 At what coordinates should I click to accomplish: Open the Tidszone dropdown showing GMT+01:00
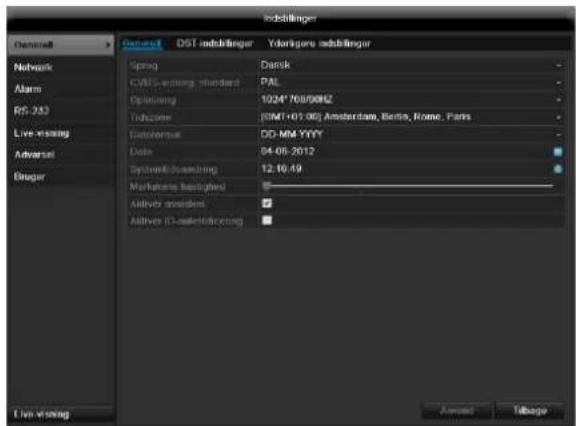[x=411, y=117]
